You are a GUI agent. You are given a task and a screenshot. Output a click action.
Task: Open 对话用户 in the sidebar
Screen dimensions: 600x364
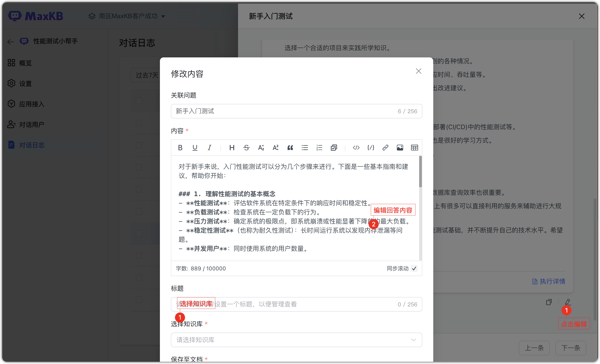click(26, 124)
